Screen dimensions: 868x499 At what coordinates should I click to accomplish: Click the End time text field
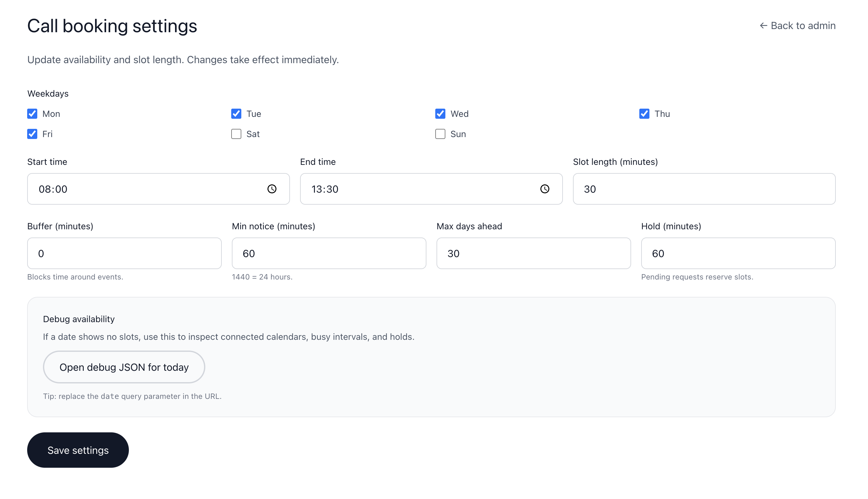pos(411,189)
